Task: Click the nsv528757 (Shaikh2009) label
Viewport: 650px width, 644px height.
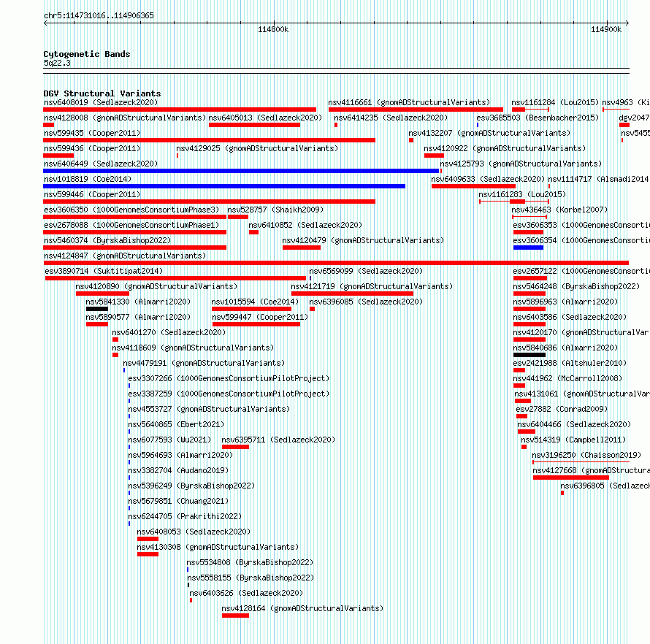Action: (275, 210)
